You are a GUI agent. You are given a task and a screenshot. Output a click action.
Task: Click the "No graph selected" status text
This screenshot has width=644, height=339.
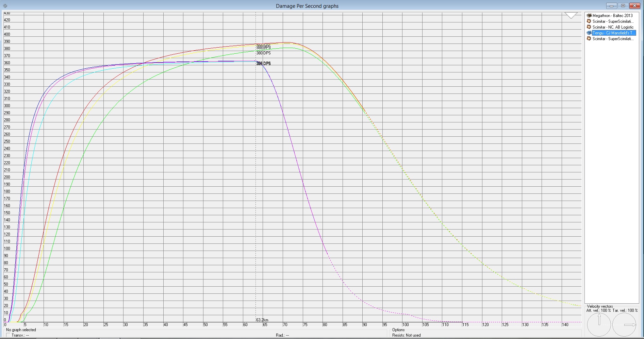(21, 330)
